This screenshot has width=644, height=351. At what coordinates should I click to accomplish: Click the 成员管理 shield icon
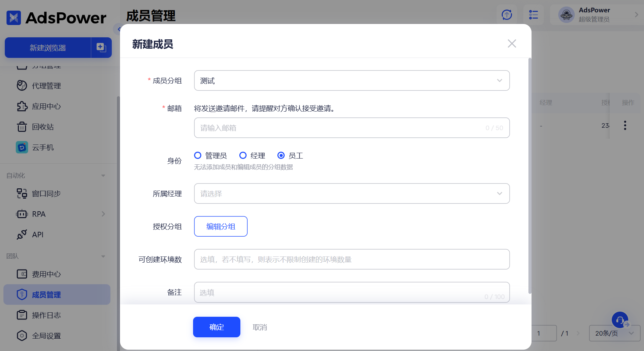(22, 294)
